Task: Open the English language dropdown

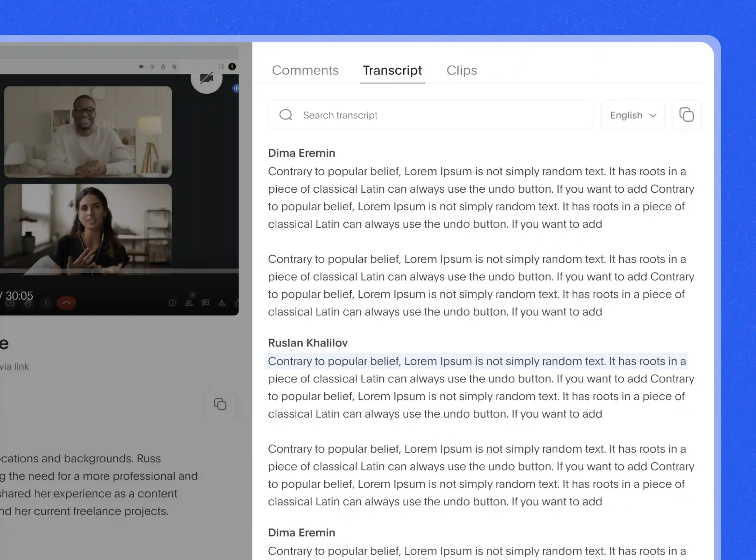Action: pyautogui.click(x=632, y=115)
